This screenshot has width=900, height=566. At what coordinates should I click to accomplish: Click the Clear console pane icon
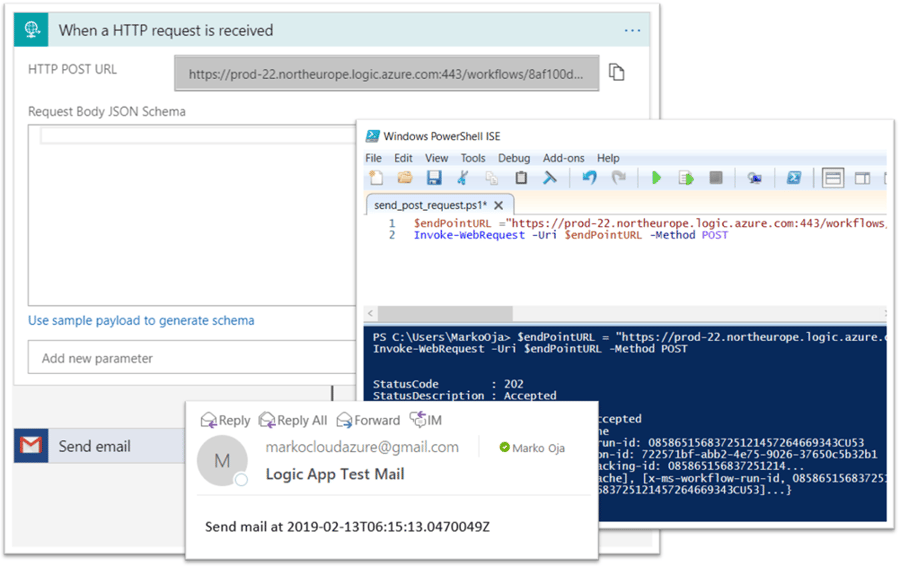[550, 178]
